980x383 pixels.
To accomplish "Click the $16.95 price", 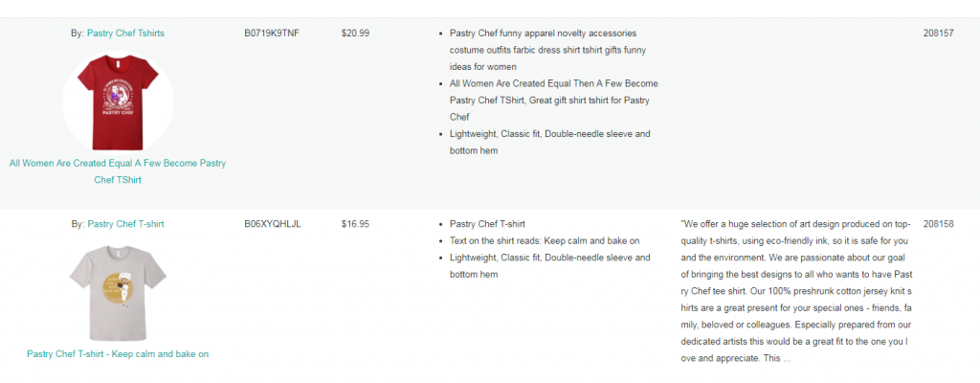I will (355, 224).
